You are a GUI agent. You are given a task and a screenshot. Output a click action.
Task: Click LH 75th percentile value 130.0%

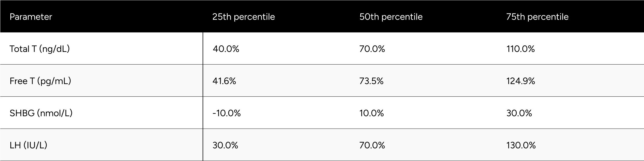(x=521, y=145)
